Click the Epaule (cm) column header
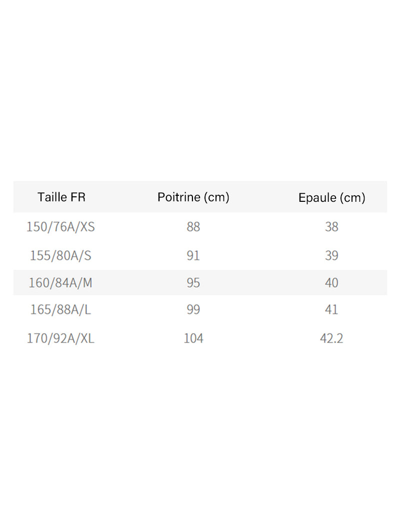The image size is (400, 532). 331,198
